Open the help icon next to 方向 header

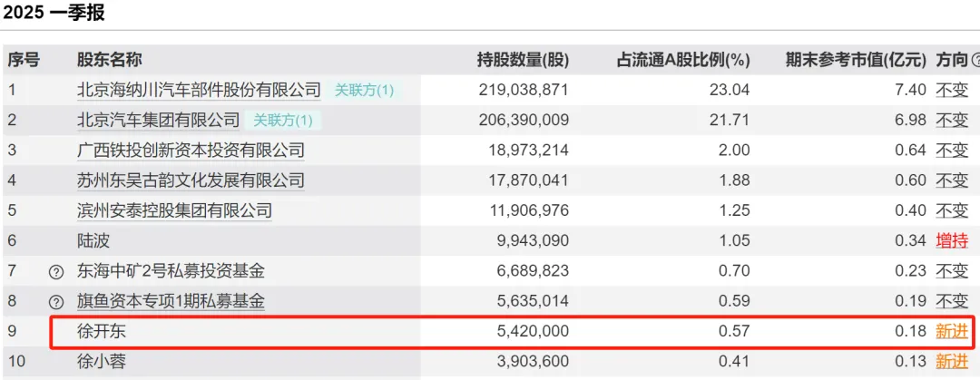click(x=975, y=61)
